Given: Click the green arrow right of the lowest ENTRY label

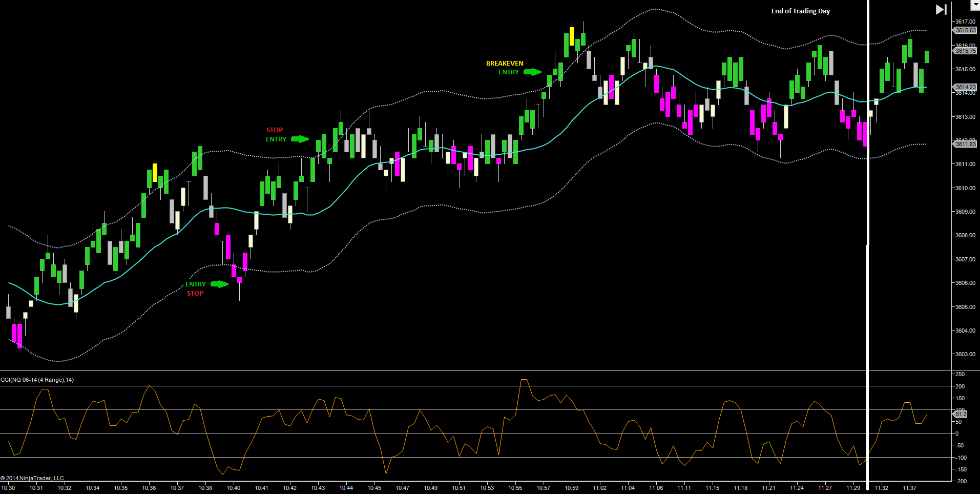Looking at the screenshot, I should point(220,284).
